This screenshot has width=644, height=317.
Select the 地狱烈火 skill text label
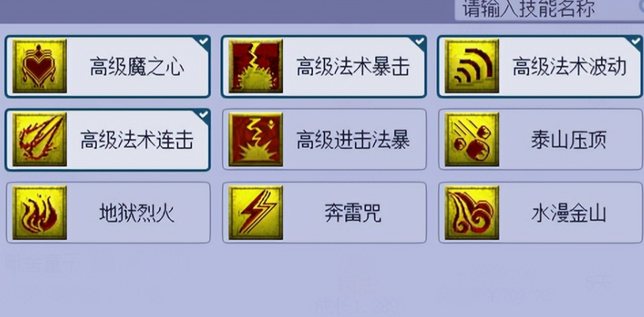click(x=137, y=214)
